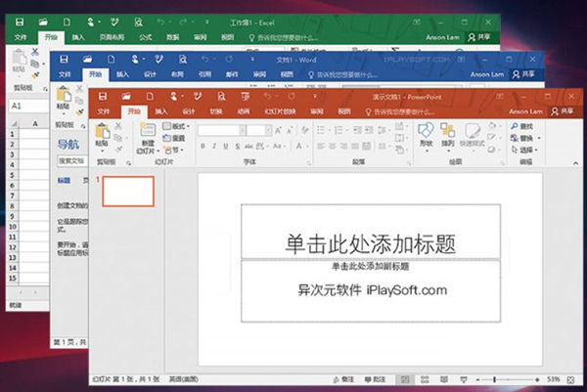Click the Reset (重置) slide button
The width and height of the screenshot is (587, 392).
[x=174, y=138]
